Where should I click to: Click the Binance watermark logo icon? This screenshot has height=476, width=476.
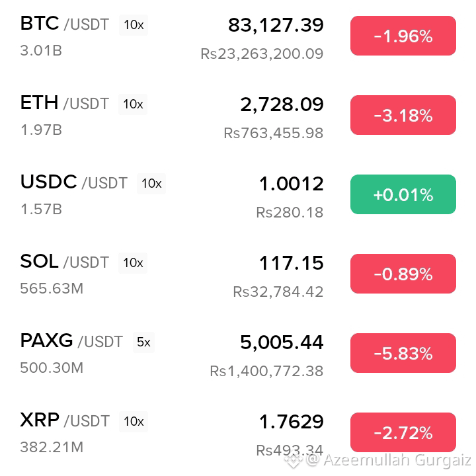click(x=293, y=459)
